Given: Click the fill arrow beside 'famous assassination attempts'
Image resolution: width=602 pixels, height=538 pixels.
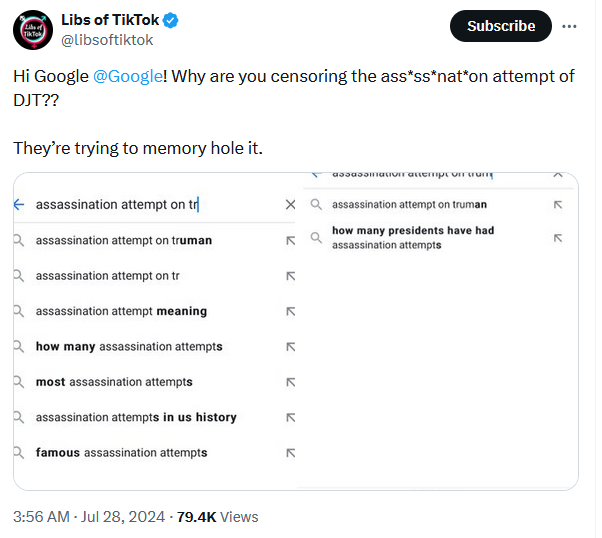Looking at the screenshot, I should 291,453.
